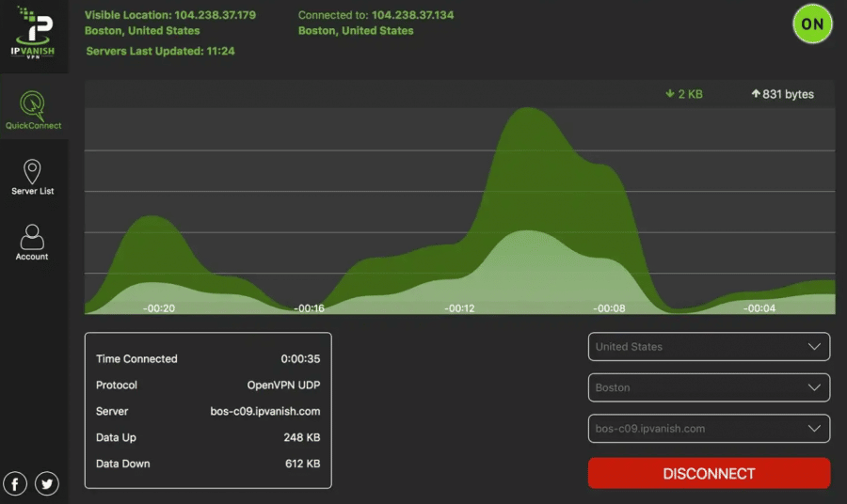
Task: Click the Server label in the stats box
Action: pyautogui.click(x=112, y=411)
